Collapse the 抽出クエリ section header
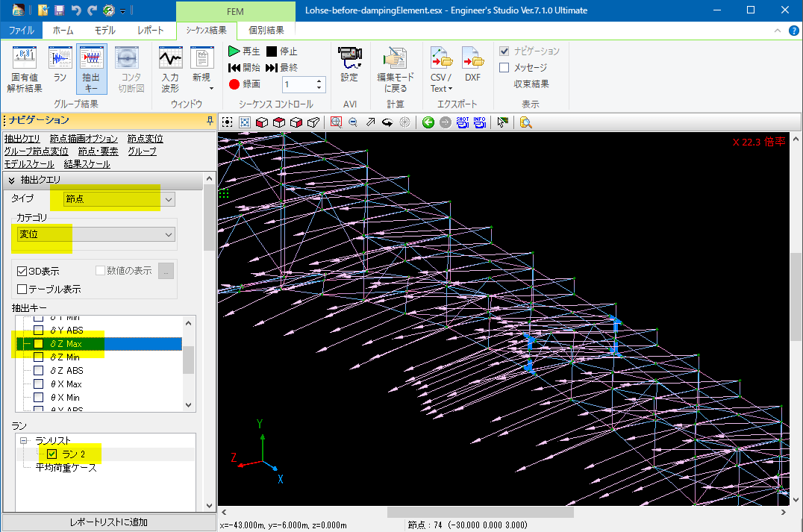Screen dimensions: 803x532 click(12, 180)
